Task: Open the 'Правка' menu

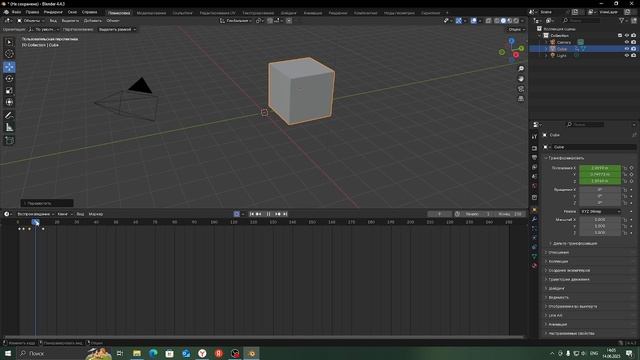Action: point(32,12)
